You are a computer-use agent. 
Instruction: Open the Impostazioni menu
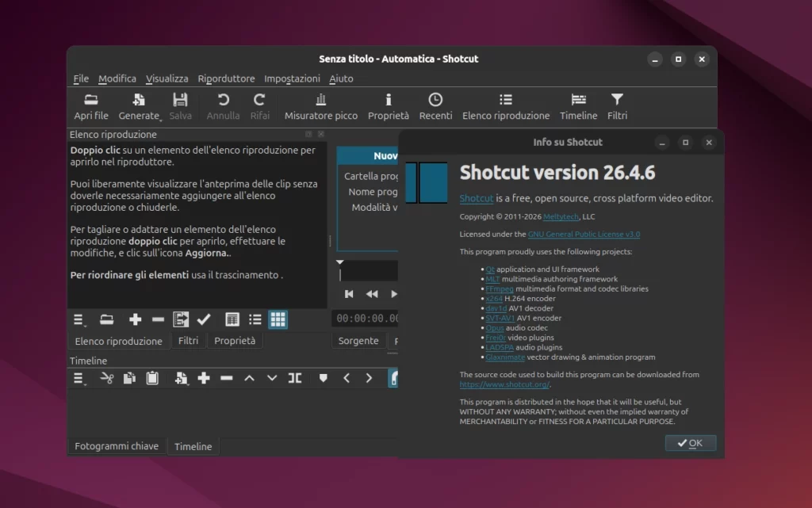[293, 78]
